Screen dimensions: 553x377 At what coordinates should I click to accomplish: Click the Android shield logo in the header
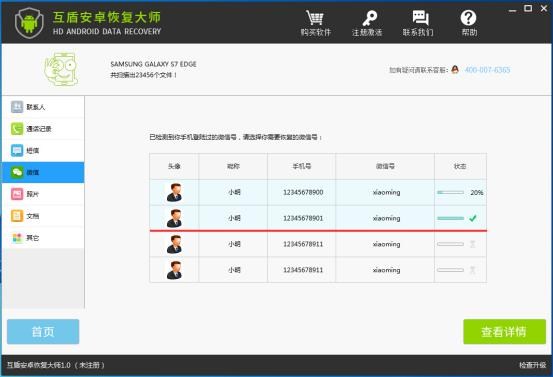(30, 23)
